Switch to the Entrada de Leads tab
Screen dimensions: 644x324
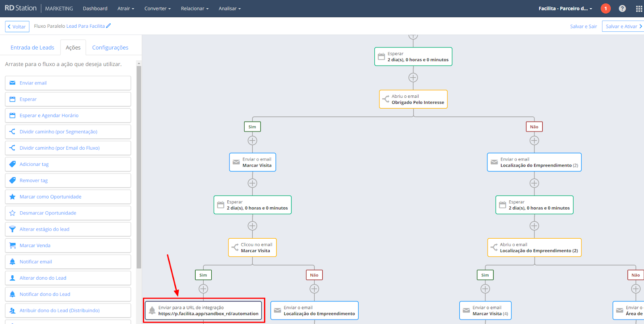click(x=32, y=47)
